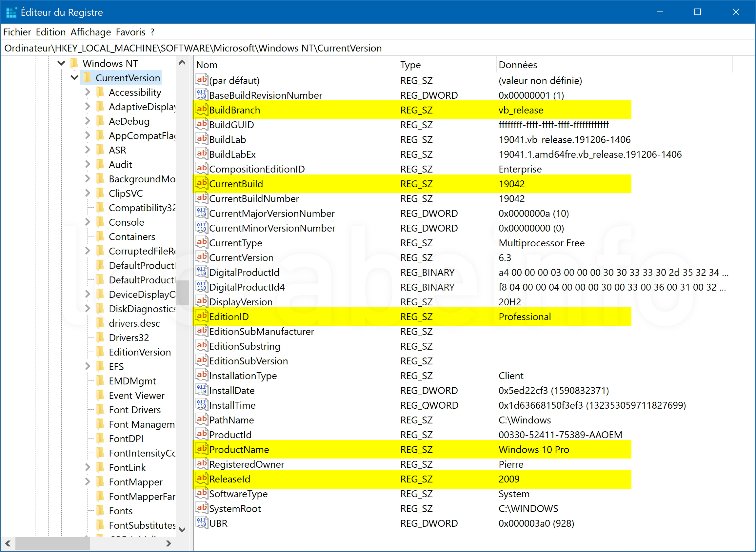756x552 pixels.
Task: Click the SystemRoot string icon
Action: pos(202,508)
